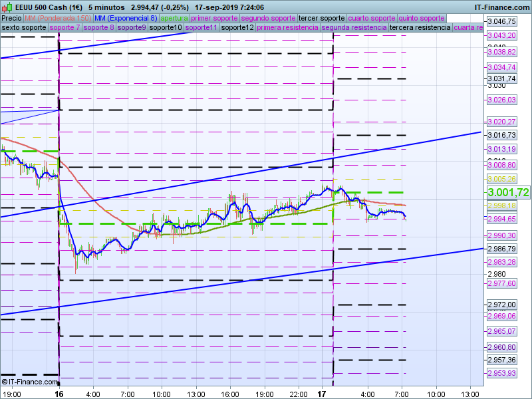The height and width of the screenshot is (399, 532).
Task: Select the soporte12 indicator label
Action: 237,28
